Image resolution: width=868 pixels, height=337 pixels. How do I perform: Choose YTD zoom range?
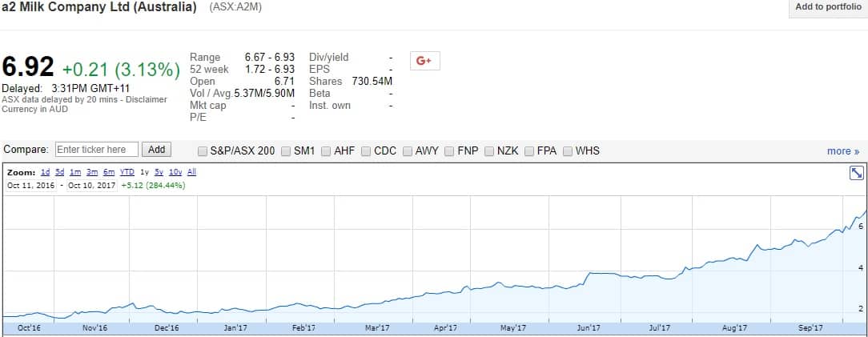(127, 172)
